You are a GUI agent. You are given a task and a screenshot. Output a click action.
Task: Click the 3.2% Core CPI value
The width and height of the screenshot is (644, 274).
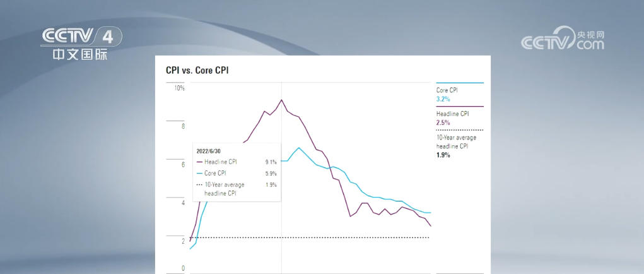pyautogui.click(x=443, y=99)
